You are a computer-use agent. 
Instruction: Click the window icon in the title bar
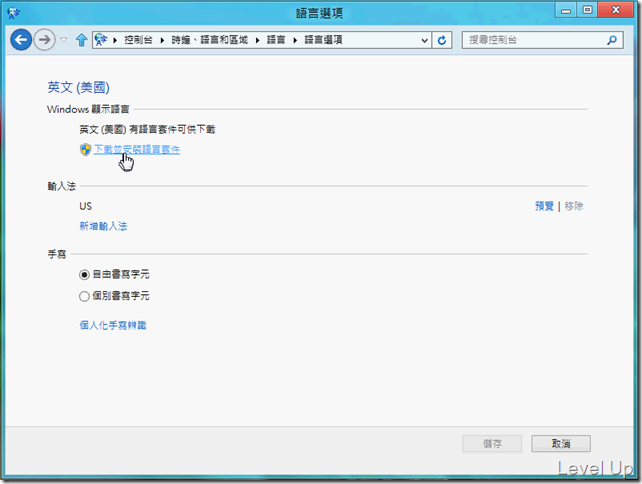pos(13,13)
